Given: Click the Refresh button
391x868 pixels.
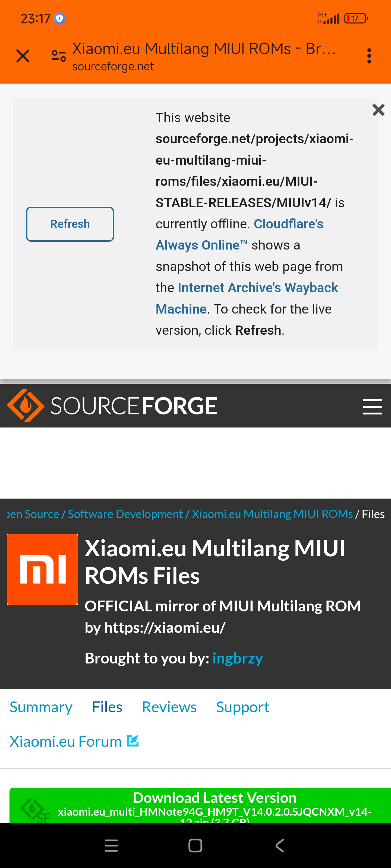Looking at the screenshot, I should 70,224.
